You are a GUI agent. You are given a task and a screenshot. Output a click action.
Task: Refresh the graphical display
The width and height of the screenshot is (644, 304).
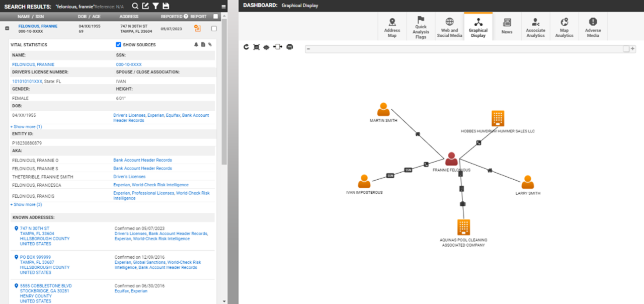246,47
